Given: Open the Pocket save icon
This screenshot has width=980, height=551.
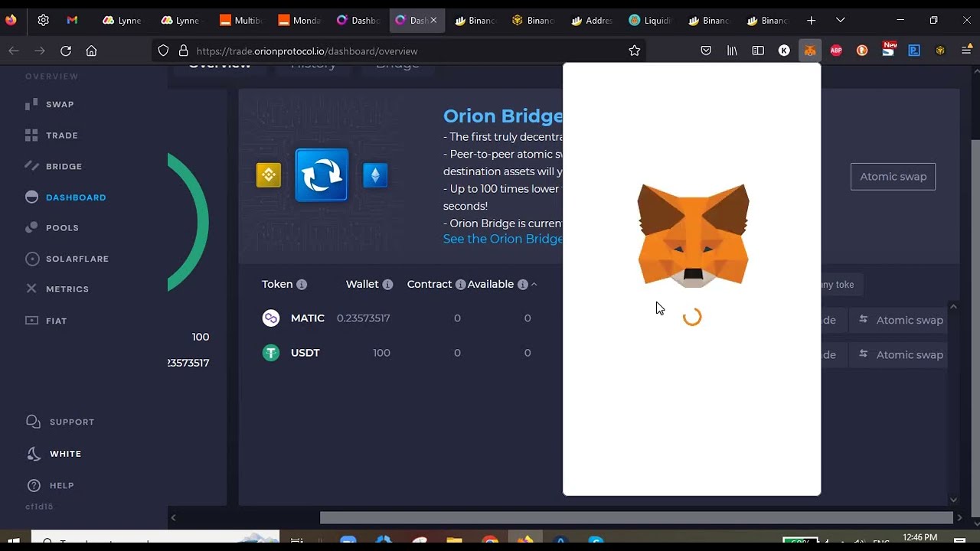Looking at the screenshot, I should pos(706,51).
